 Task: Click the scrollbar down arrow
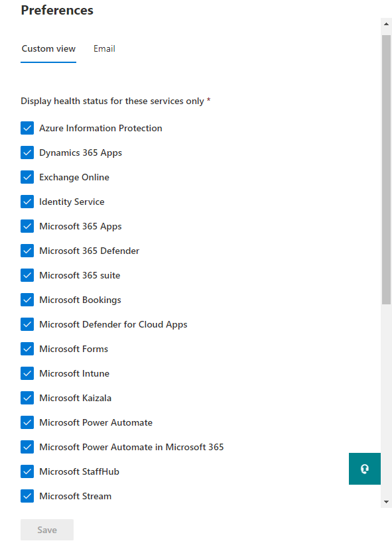tap(387, 502)
